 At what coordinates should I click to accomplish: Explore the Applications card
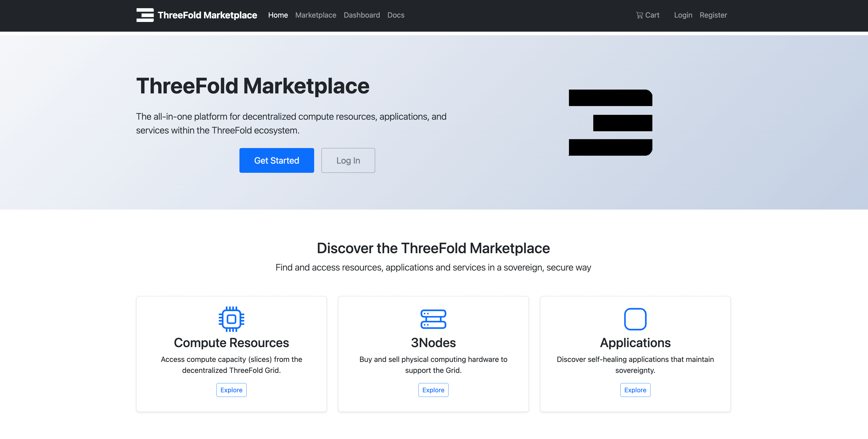(x=635, y=390)
